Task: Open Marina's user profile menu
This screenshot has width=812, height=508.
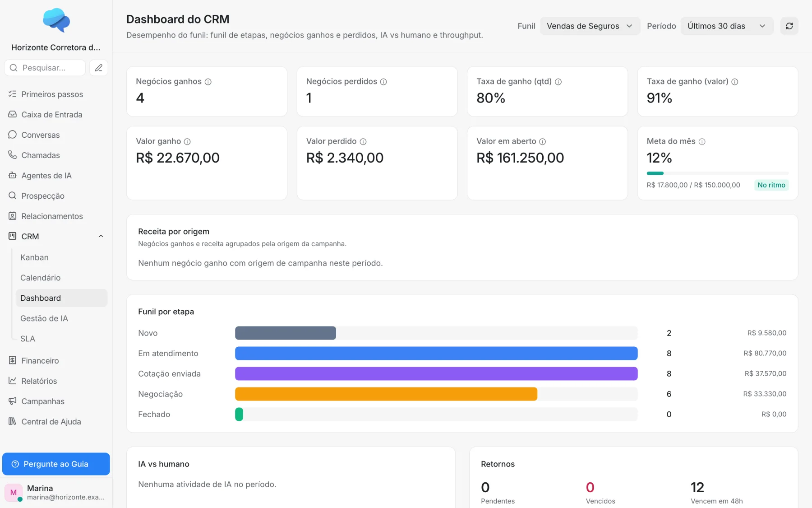Action: tap(56, 492)
